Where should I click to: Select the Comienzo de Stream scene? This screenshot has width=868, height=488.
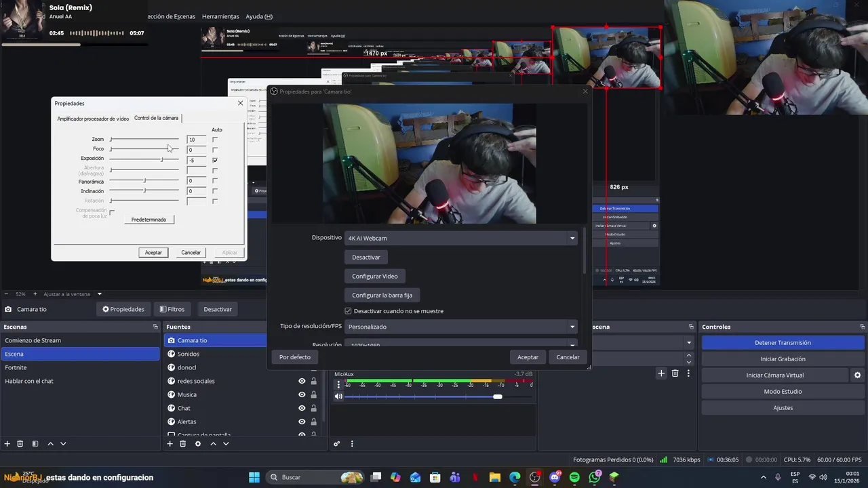tap(80, 340)
